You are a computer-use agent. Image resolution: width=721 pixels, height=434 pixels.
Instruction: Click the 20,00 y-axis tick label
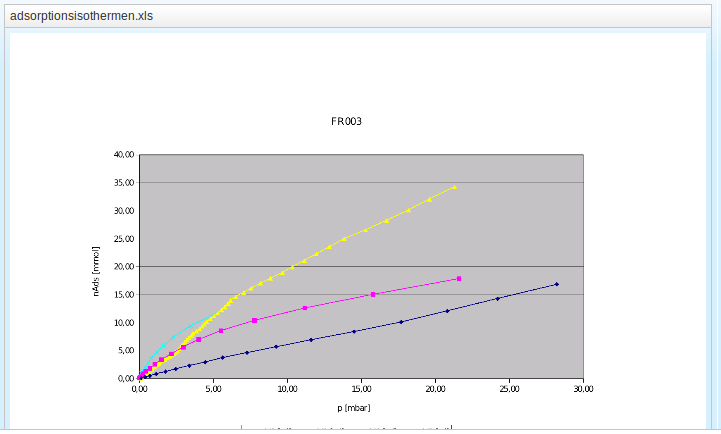(x=122, y=267)
